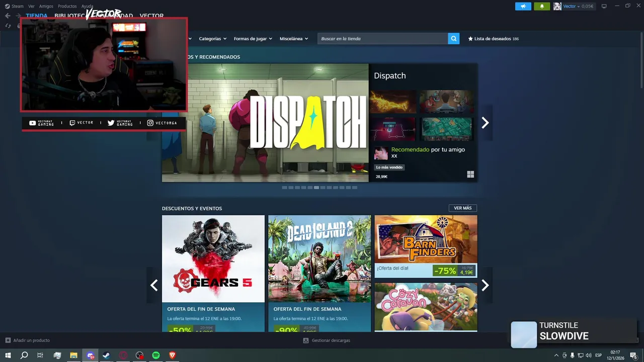Click the red circle app taskbar icon

(x=123, y=355)
